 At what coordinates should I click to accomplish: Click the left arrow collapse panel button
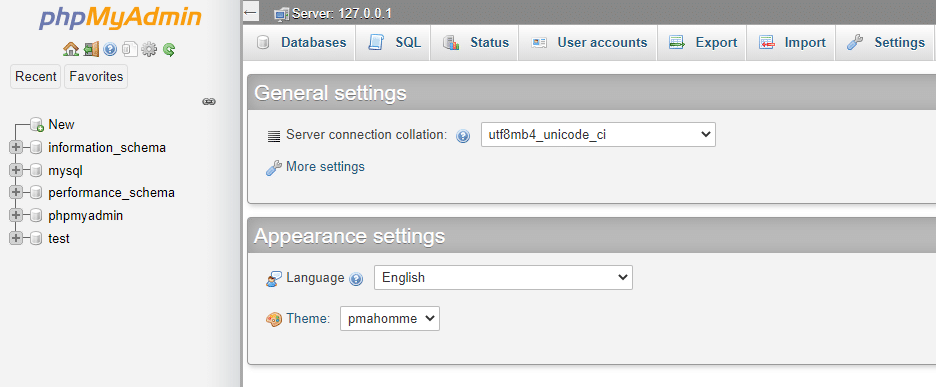coord(251,11)
